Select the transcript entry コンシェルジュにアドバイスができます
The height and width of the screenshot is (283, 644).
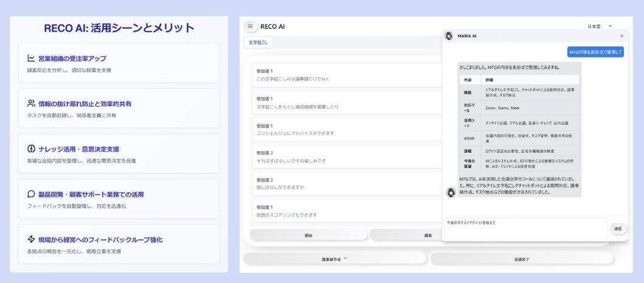point(347,130)
